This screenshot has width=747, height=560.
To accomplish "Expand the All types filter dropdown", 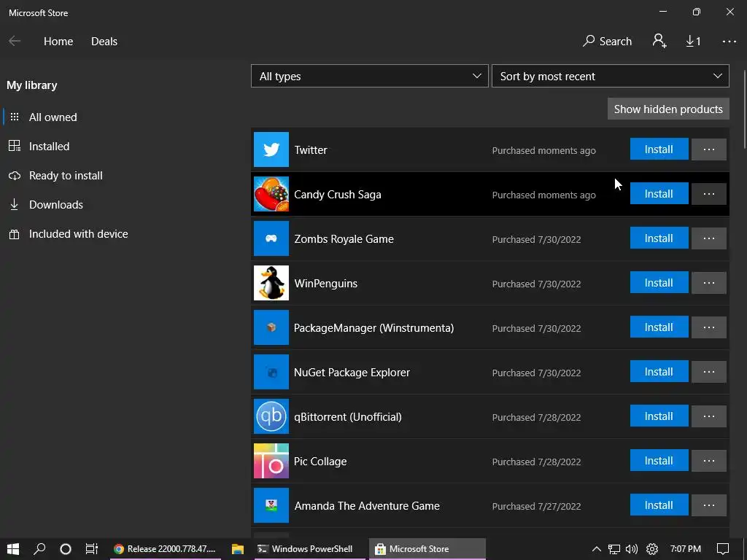I will [370, 76].
